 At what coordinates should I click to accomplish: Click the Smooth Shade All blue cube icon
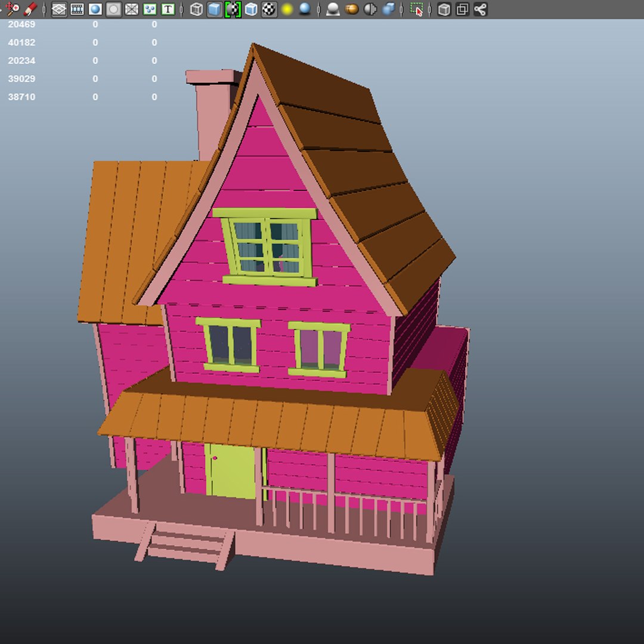tap(215, 10)
